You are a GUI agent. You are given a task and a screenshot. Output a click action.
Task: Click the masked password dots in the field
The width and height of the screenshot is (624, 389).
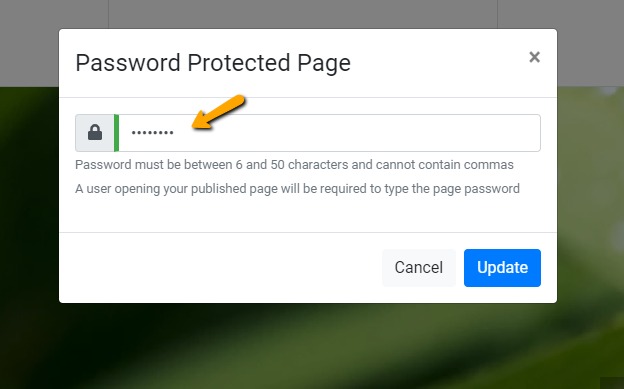point(152,133)
